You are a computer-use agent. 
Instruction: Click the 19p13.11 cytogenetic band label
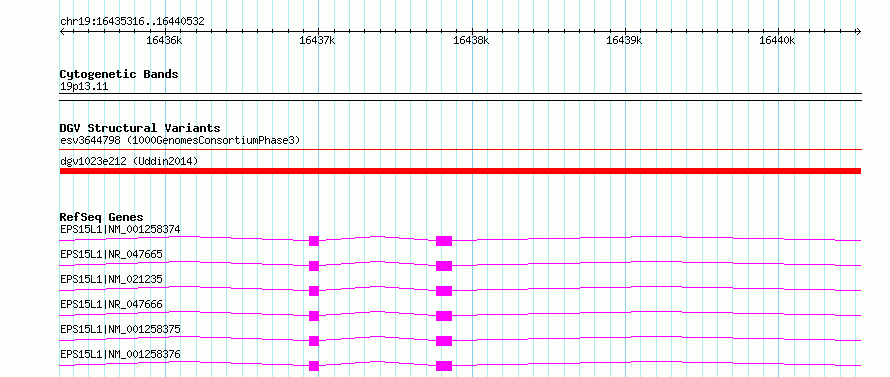[83, 87]
